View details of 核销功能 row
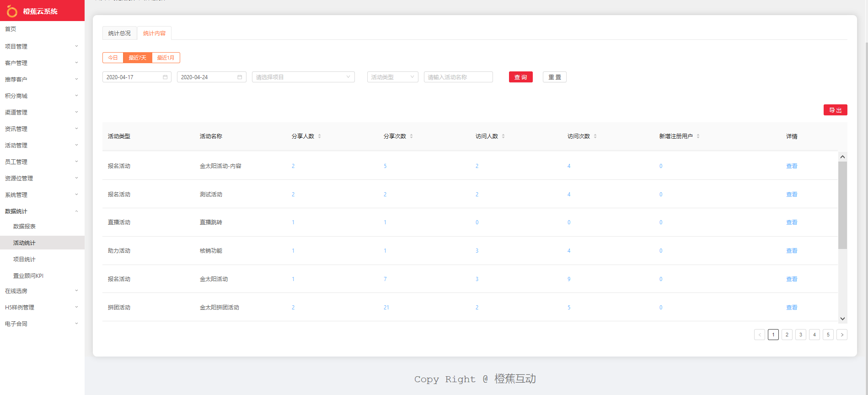This screenshot has height=395, width=868. [x=792, y=250]
